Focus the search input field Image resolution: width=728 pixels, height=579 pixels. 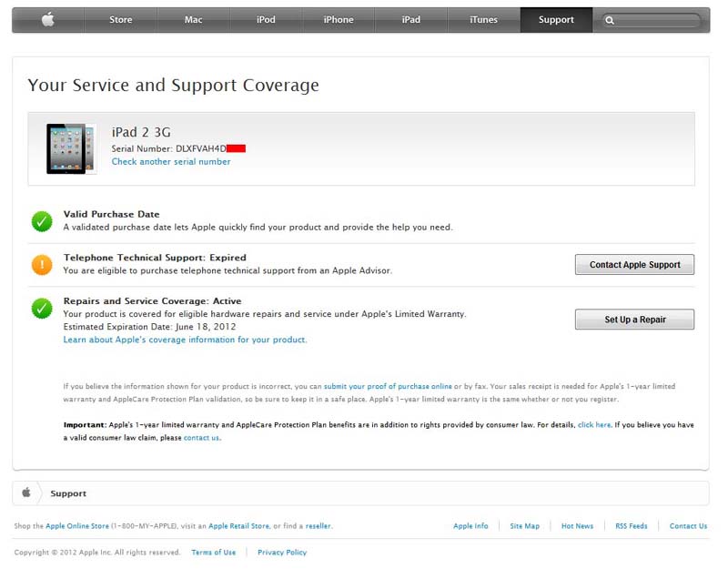[652, 20]
